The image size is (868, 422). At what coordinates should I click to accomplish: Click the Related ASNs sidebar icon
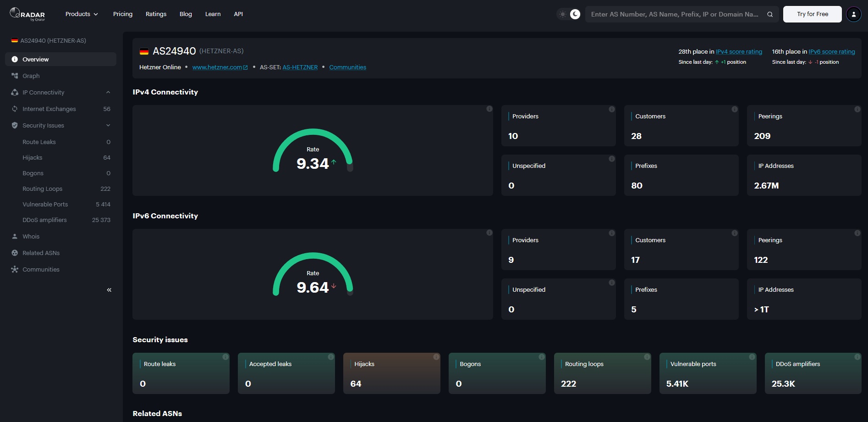15,253
